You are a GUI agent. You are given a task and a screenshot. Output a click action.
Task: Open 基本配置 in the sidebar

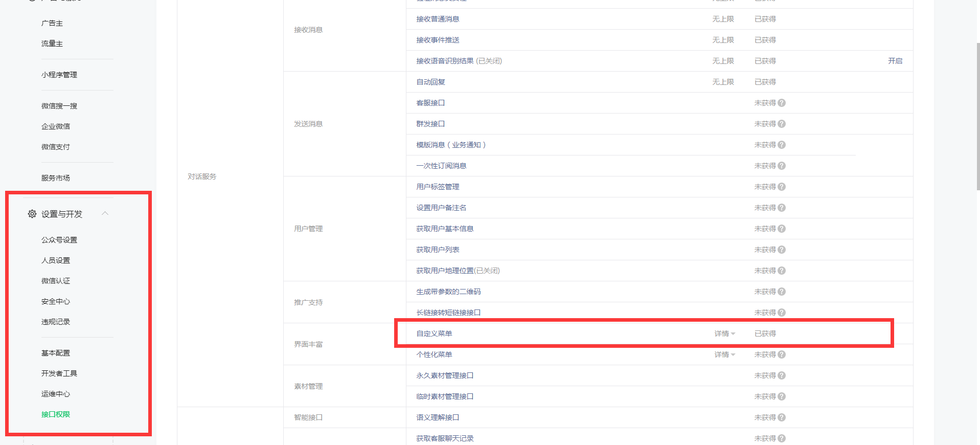coord(56,353)
